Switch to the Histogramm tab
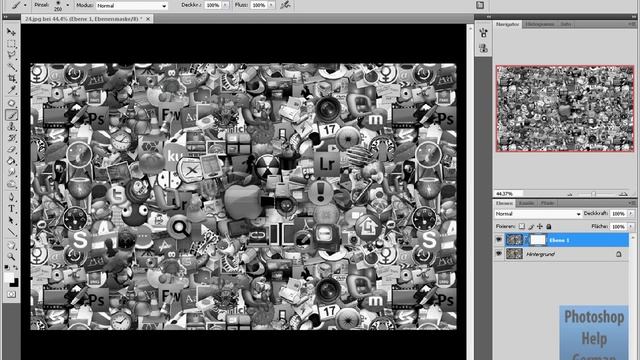 click(539, 24)
